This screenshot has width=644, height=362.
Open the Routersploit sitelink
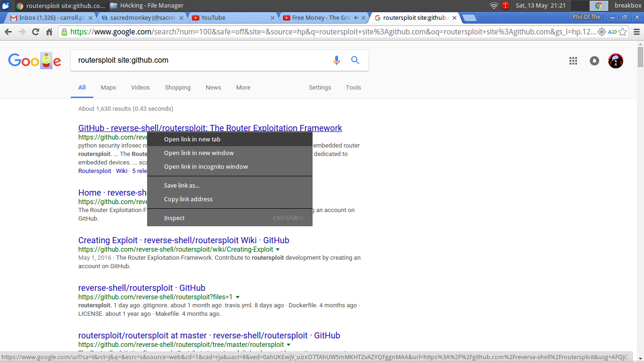coord(95,171)
